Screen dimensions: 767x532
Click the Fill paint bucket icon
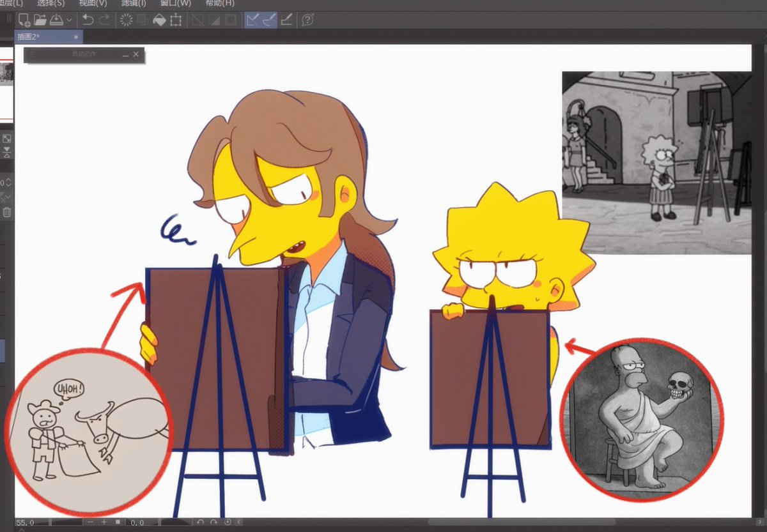tap(159, 20)
